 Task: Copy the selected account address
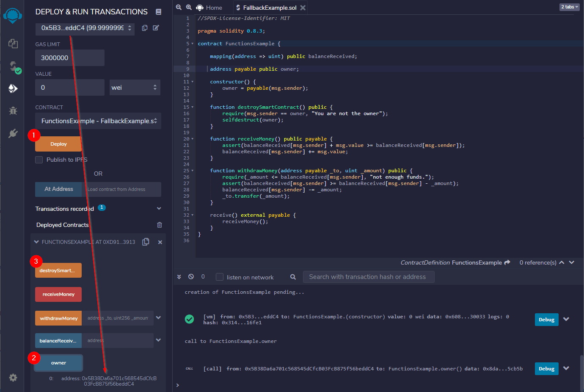pyautogui.click(x=145, y=28)
